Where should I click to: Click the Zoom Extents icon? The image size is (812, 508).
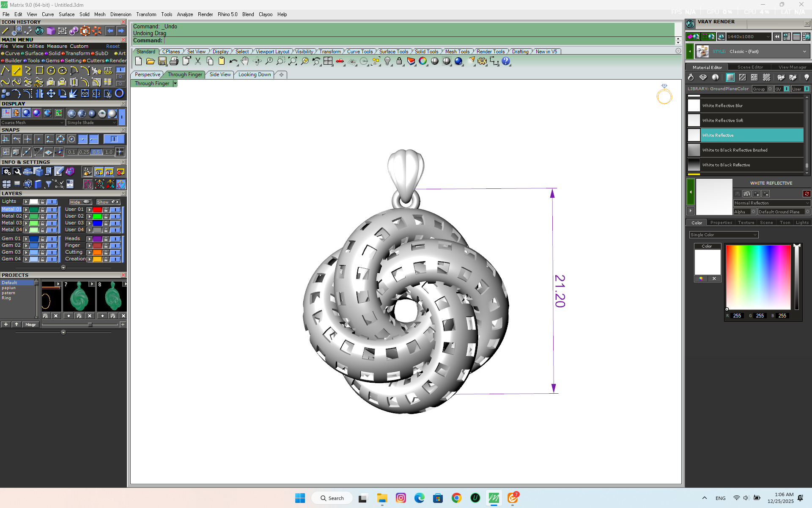click(292, 61)
